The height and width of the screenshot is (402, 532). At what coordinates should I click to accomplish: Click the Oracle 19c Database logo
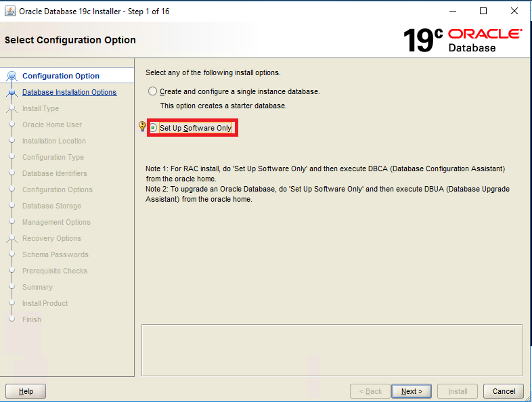pos(462,41)
